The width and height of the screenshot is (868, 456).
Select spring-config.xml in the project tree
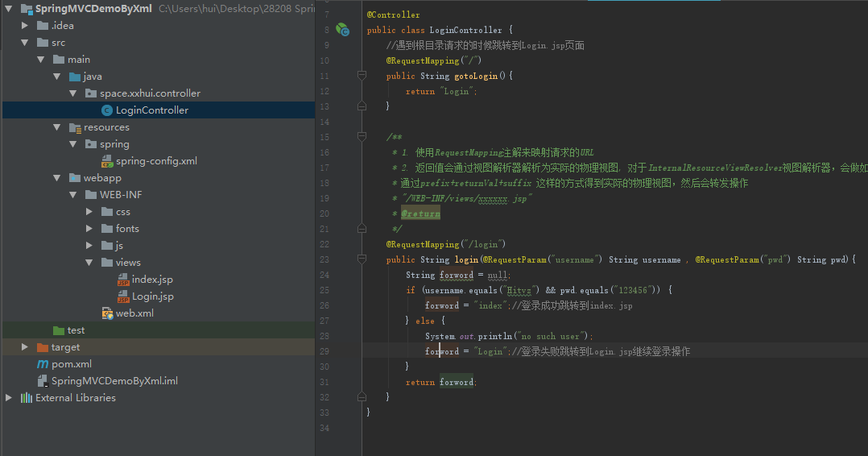tap(156, 161)
